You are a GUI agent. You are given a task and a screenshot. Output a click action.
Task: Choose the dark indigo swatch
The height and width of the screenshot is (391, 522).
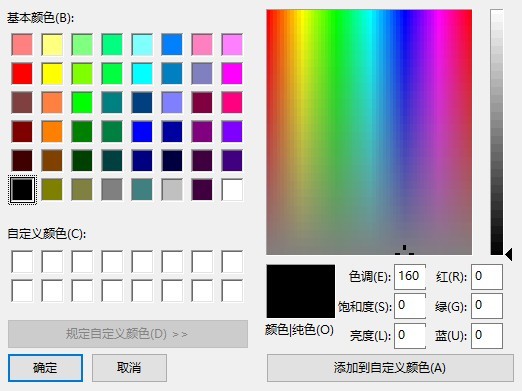click(232, 160)
